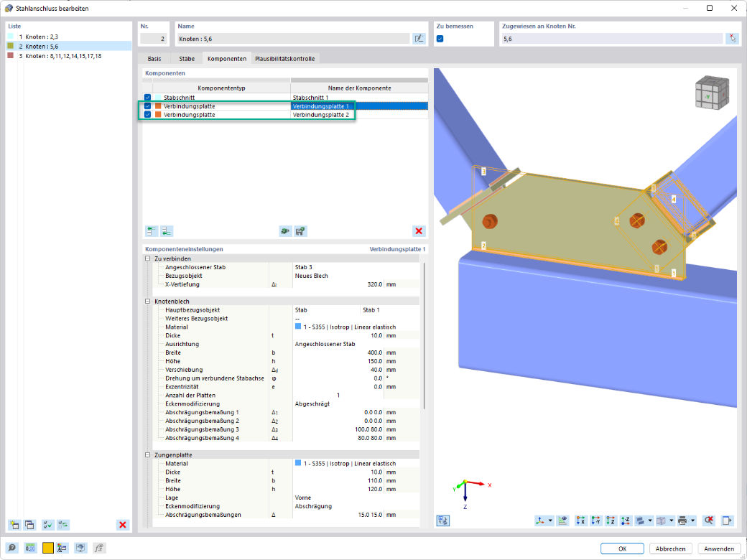The image size is (747, 560).
Task: Uncheck the Verbindungsplatte 2 row checkbox
Action: pyautogui.click(x=148, y=115)
